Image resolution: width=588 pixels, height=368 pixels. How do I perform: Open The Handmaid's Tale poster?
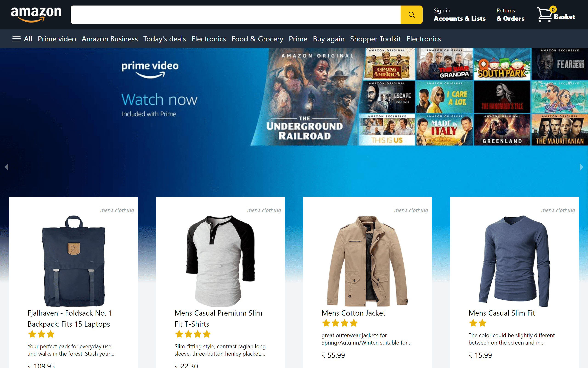coord(502,97)
